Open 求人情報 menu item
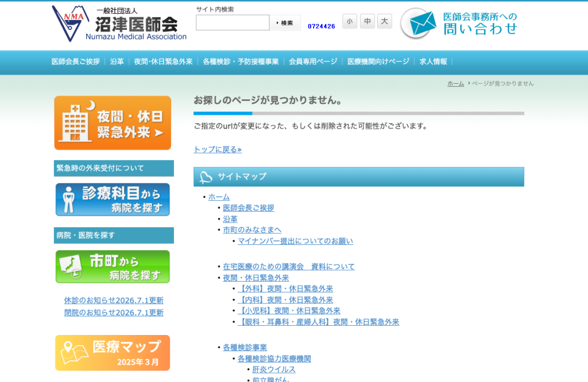588x382 pixels. pyautogui.click(x=433, y=62)
